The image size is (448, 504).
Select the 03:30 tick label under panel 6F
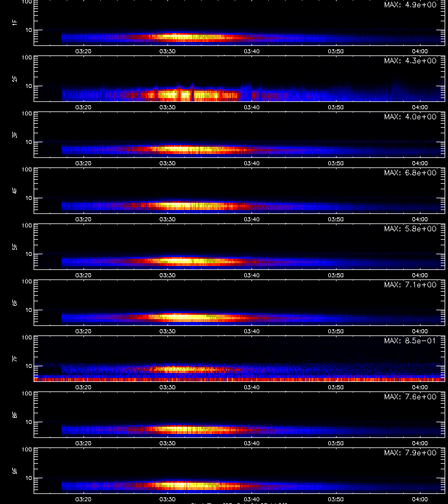coord(167,331)
